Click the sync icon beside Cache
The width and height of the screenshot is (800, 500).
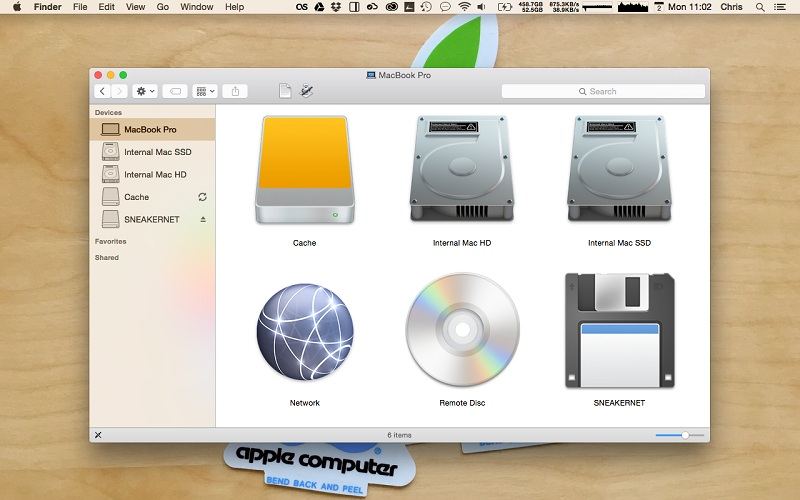click(x=203, y=197)
